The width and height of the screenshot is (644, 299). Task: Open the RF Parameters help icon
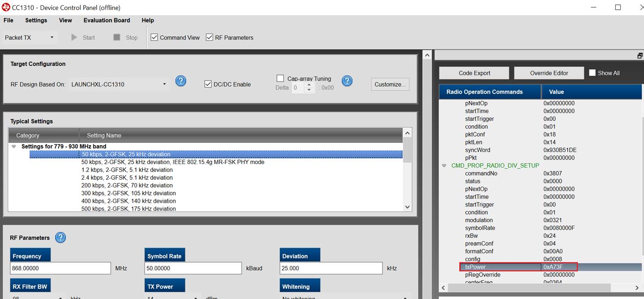pos(60,238)
